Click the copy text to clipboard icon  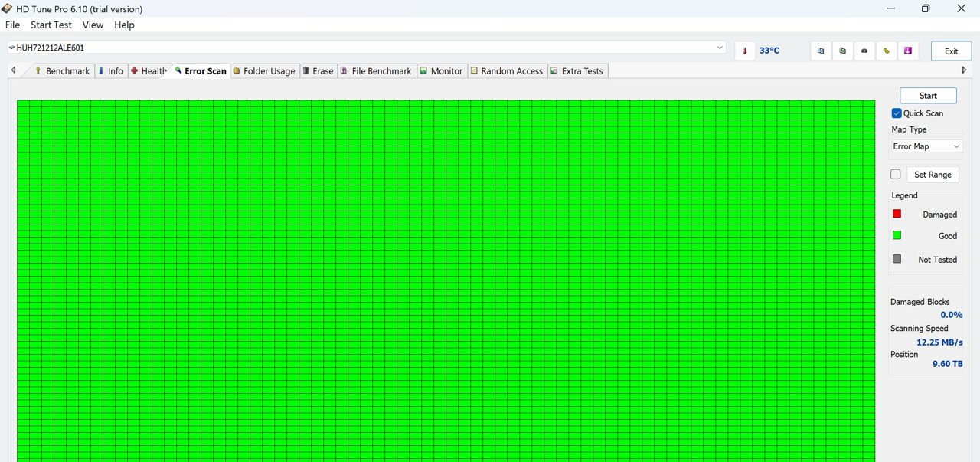(x=821, y=51)
